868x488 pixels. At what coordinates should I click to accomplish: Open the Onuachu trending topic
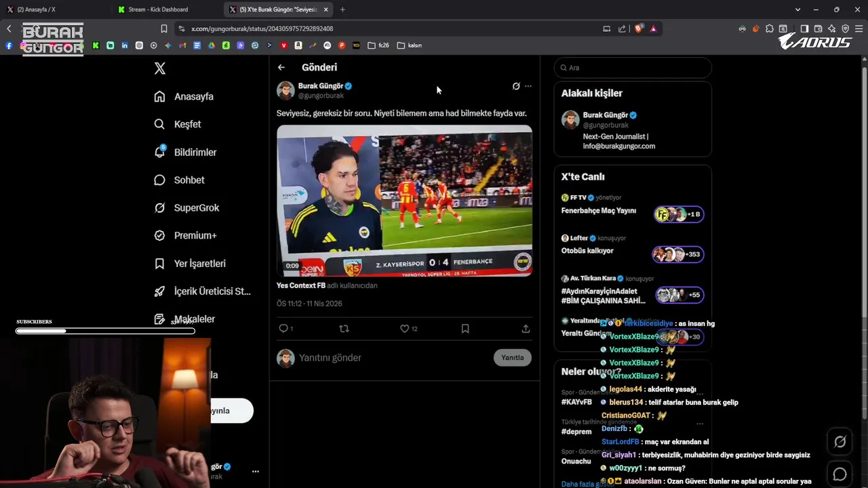tap(576, 462)
